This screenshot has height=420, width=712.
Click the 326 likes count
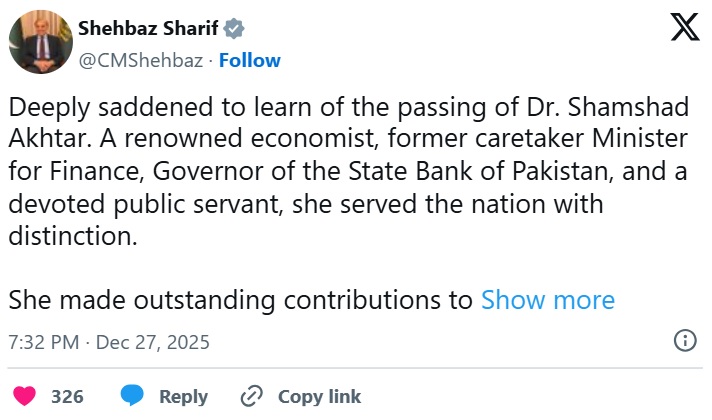pyautogui.click(x=67, y=396)
